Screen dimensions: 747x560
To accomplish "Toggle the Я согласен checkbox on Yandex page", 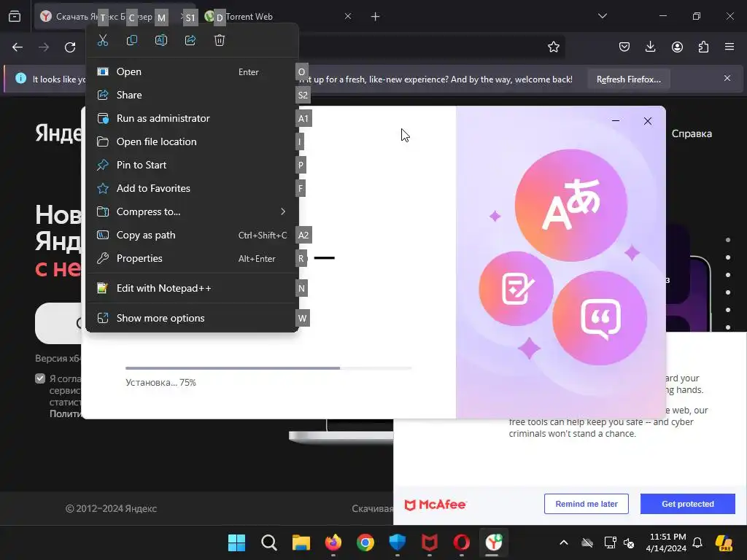I will [x=40, y=378].
